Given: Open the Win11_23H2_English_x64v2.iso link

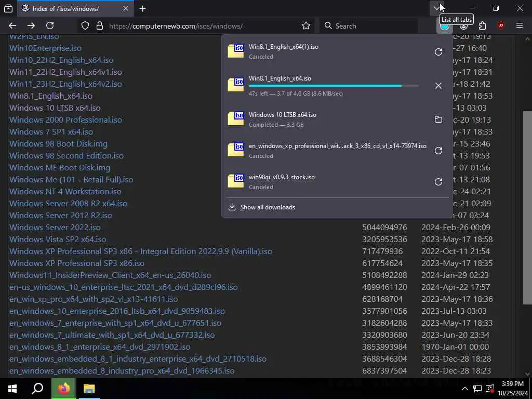Looking at the screenshot, I should [x=65, y=84].
